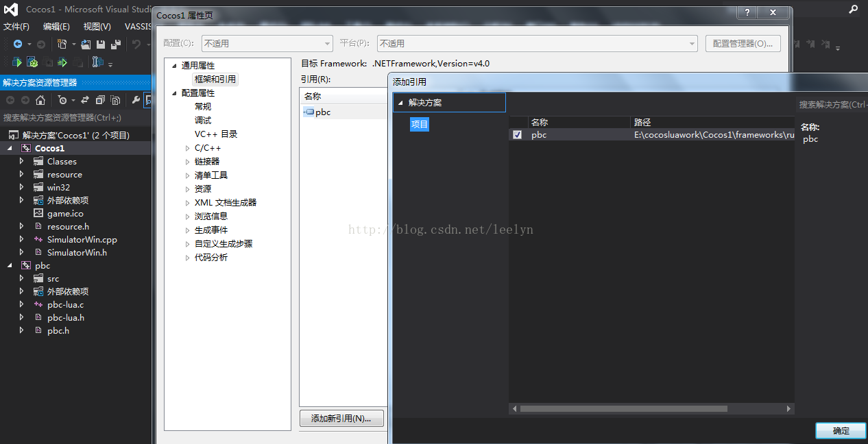The width and height of the screenshot is (868, 444).
Task: Click the blue navigate backward toolbar icon
Action: click(x=18, y=44)
